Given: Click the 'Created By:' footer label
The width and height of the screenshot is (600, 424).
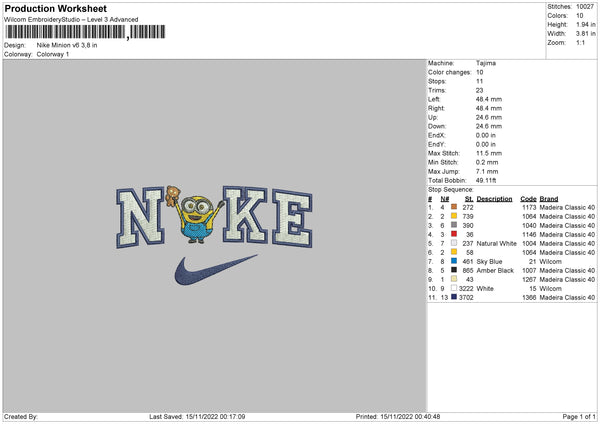Looking at the screenshot, I should coord(21,417).
